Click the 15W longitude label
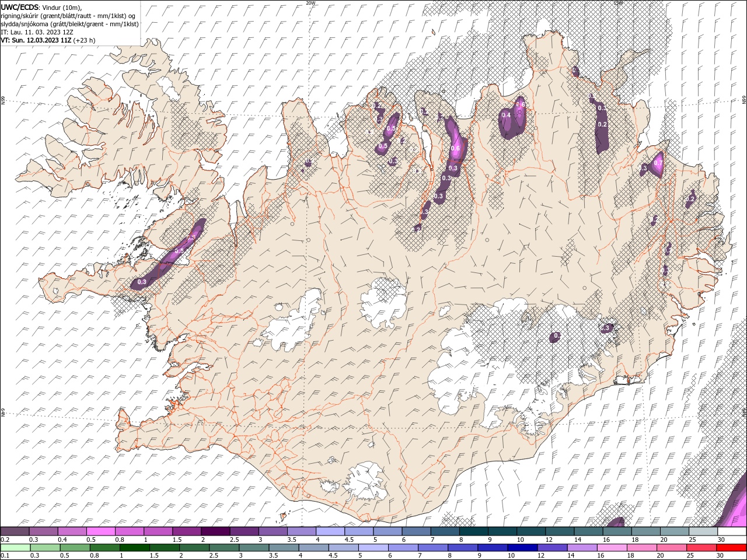 [618, 3]
